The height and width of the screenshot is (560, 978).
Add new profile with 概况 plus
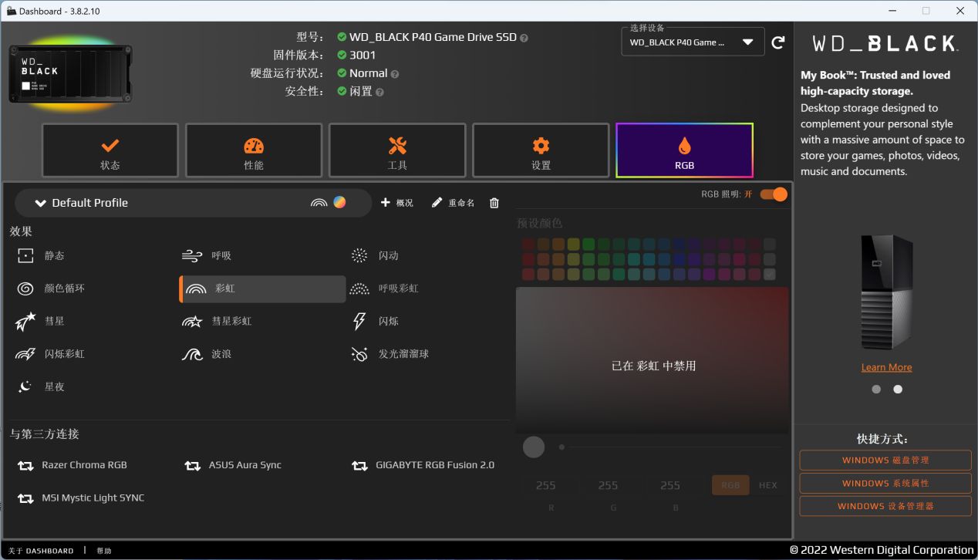point(397,203)
